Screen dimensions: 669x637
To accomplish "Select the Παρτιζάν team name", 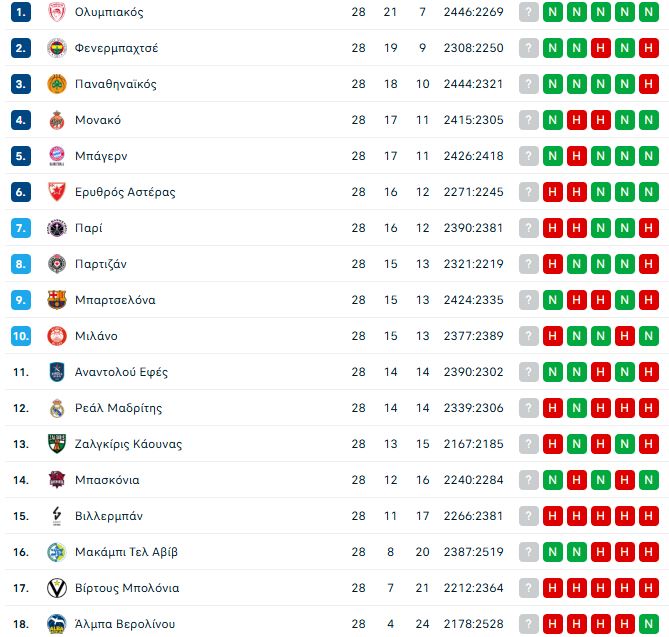I will click(101, 264).
